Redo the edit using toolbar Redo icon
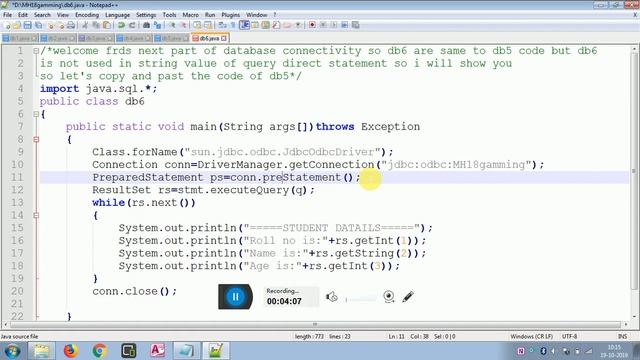Viewport: 640px width, 360px height. [132, 25]
